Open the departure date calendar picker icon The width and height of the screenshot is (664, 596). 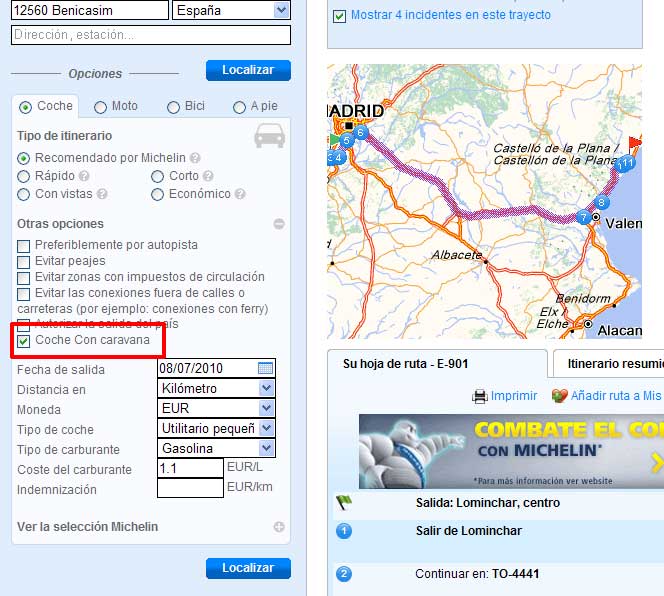(x=265, y=369)
